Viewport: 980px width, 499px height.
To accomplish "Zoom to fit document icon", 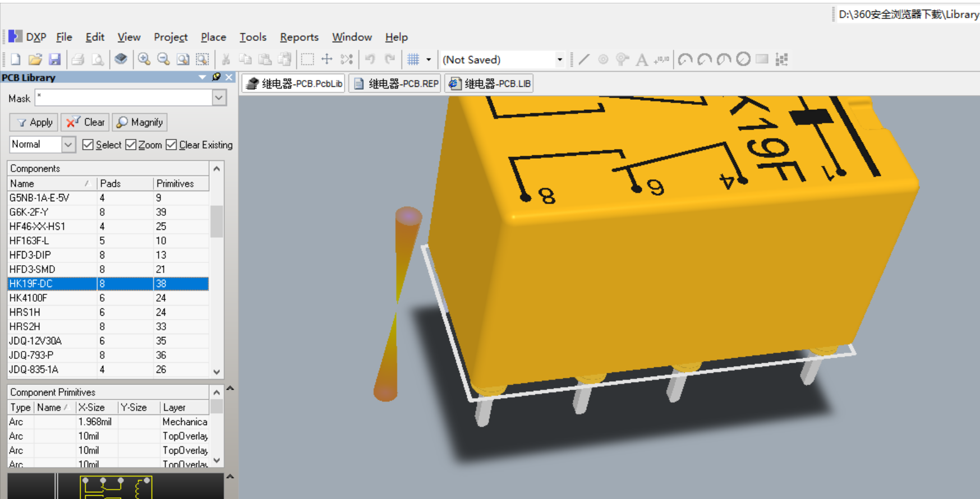I will point(183,59).
